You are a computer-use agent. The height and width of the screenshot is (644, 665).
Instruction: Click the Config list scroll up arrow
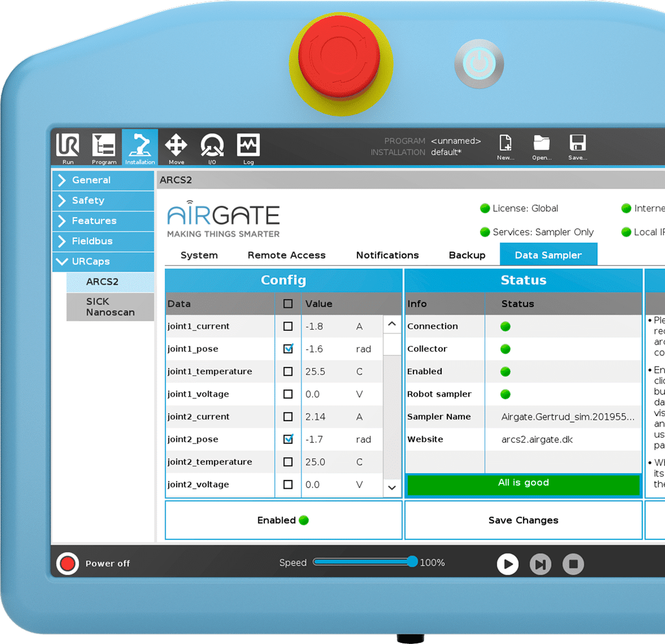pyautogui.click(x=392, y=324)
